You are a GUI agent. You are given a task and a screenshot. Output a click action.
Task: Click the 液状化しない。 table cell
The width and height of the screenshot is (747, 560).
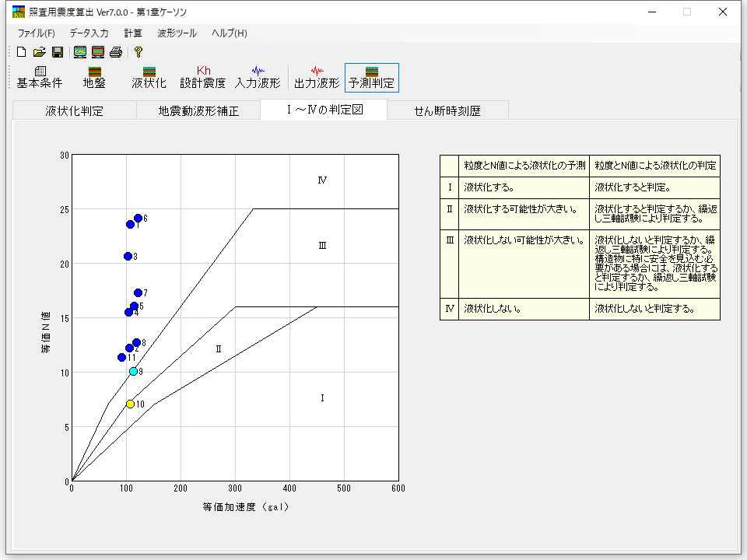pyautogui.click(x=524, y=309)
